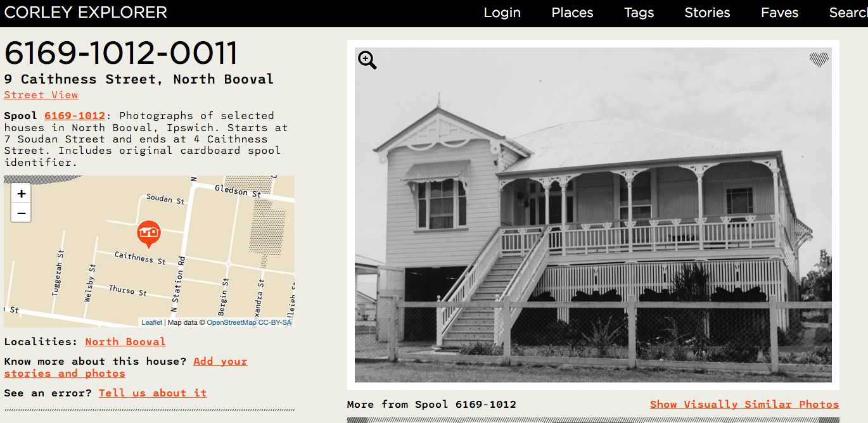Follow the spool 6169-1012 link
The width and height of the screenshot is (868, 423).
click(75, 115)
